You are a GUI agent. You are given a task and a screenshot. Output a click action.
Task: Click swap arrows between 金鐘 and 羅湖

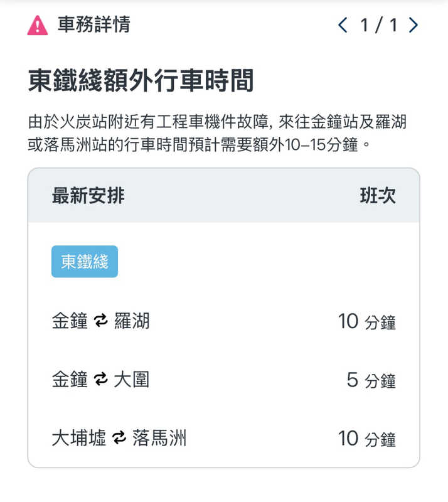(100, 322)
